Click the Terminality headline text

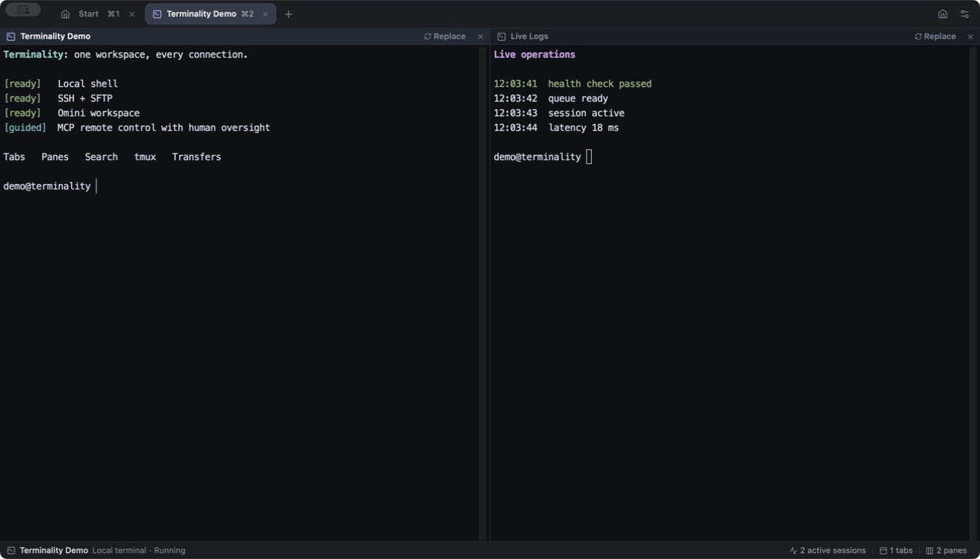[125, 55]
